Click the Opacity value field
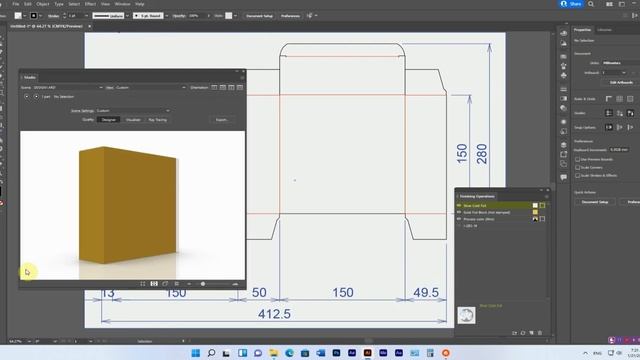The width and height of the screenshot is (640, 360). [x=197, y=16]
